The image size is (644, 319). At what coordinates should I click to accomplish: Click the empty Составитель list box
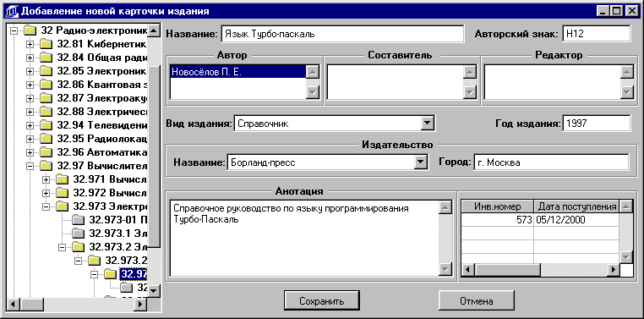coord(396,82)
